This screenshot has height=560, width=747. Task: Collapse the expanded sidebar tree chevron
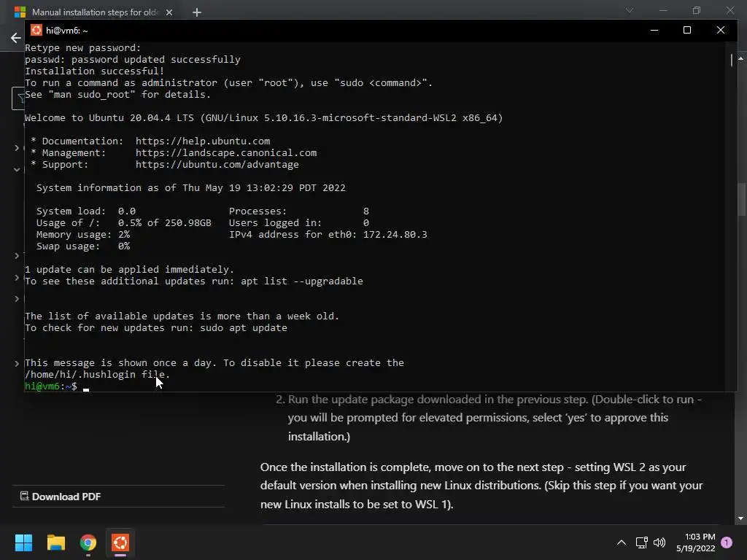tap(17, 169)
